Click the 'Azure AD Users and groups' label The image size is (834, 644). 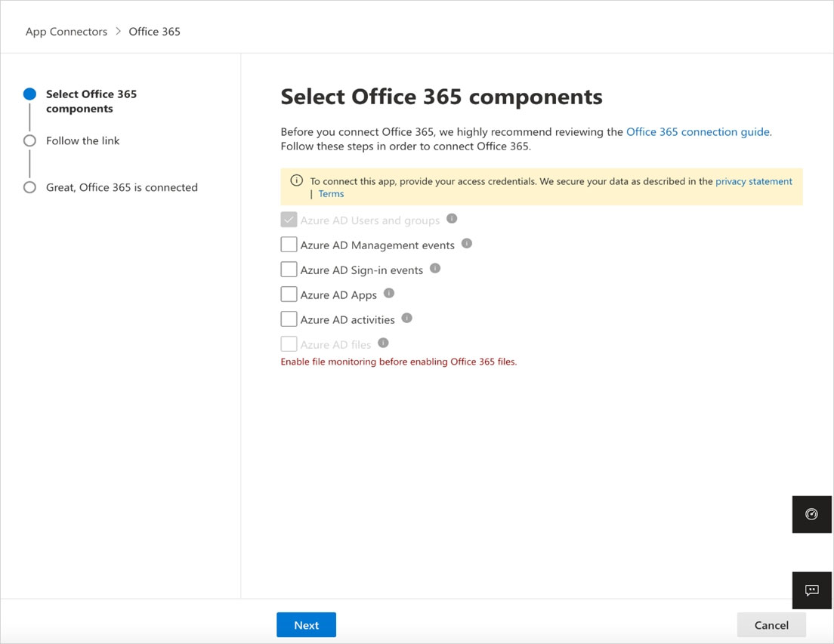pos(370,220)
